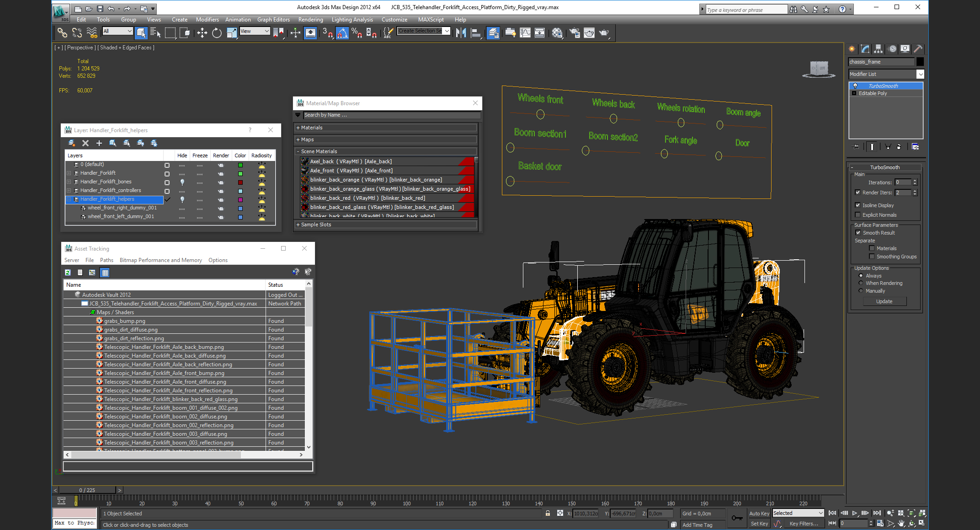Image resolution: width=980 pixels, height=530 pixels.
Task: Enable Separate by Materials checkbox
Action: (872, 248)
